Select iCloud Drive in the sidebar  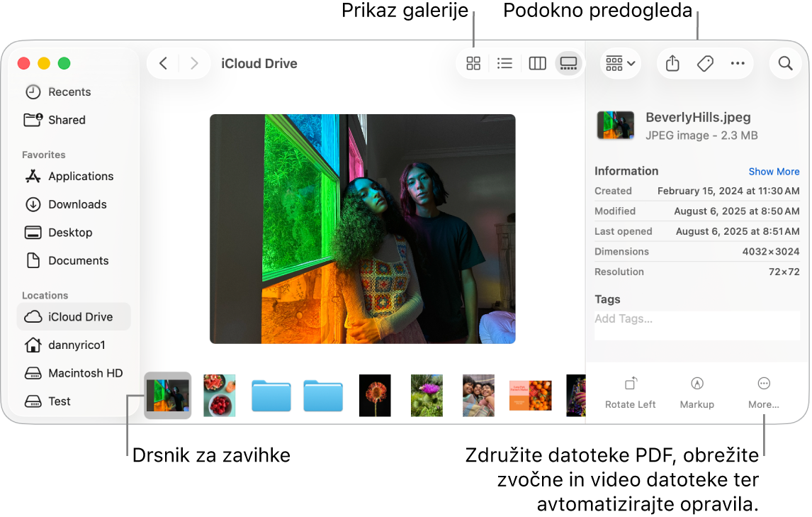(74, 316)
